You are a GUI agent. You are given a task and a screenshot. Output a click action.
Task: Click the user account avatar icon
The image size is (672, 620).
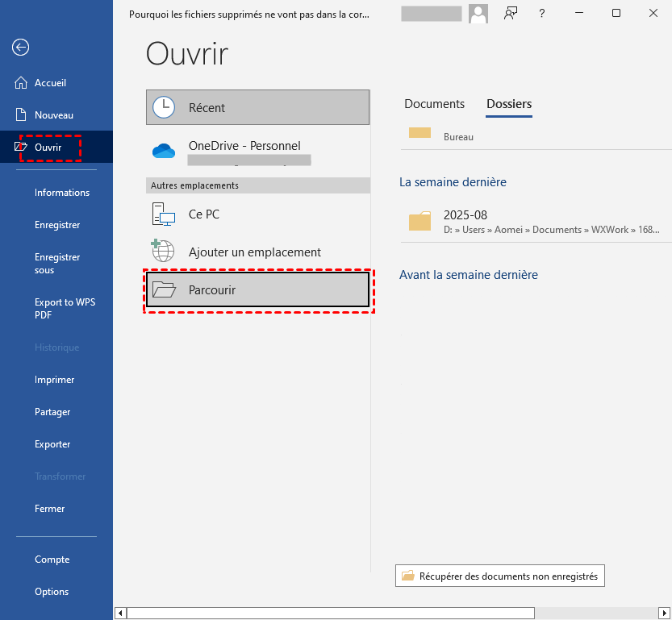478,14
